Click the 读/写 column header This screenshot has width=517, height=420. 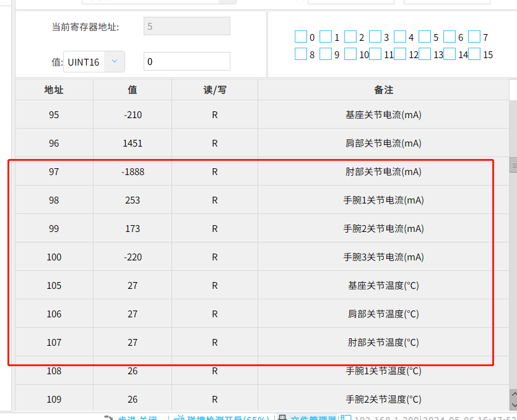coord(215,90)
